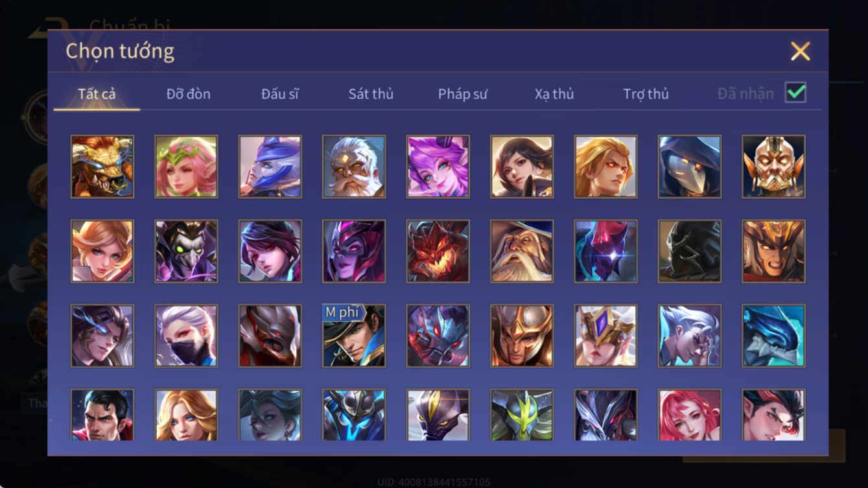Select the blue ice dragon hero thumbnail
Image resolution: width=868 pixels, height=488 pixels.
tap(773, 336)
